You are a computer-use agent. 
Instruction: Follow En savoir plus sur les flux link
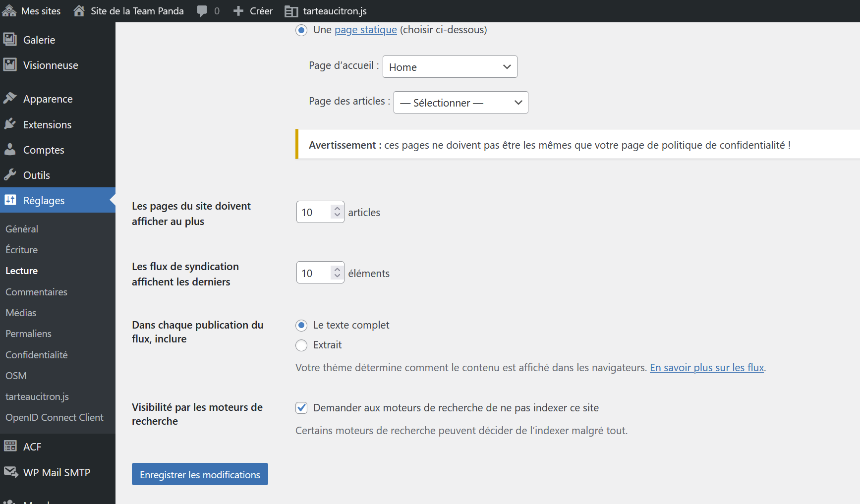tap(707, 368)
